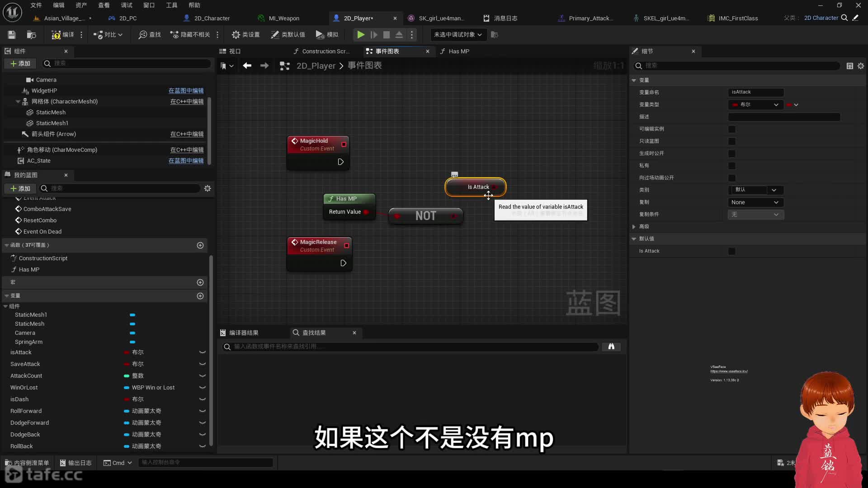868x488 pixels.
Task: Add a new function with the plus icon
Action: click(200, 245)
